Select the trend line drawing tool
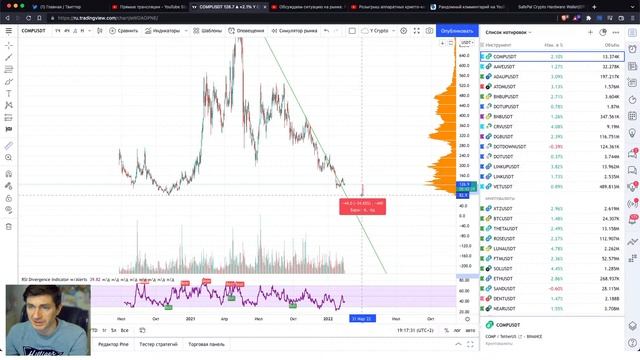Viewport: 640px width, 360px height. pos(9,58)
